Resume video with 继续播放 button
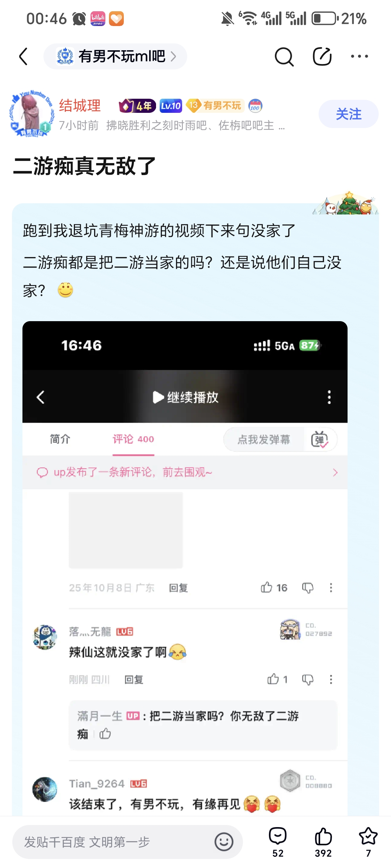 185,397
